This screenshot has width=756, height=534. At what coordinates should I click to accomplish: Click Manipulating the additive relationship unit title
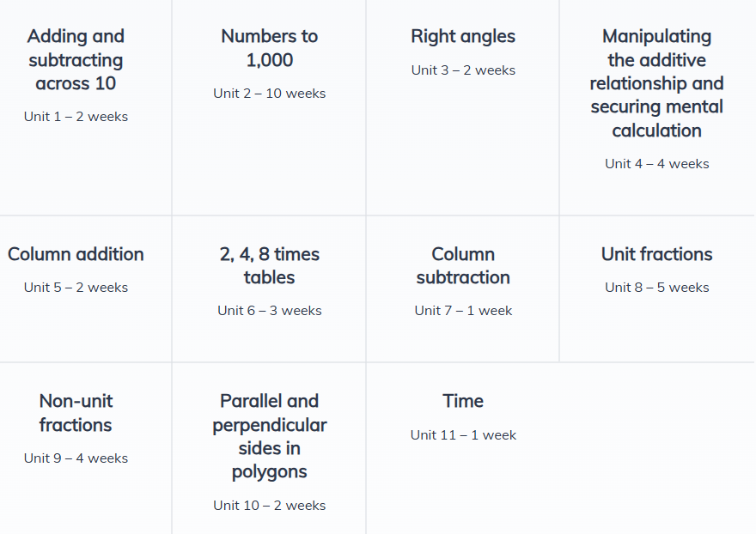tap(656, 83)
